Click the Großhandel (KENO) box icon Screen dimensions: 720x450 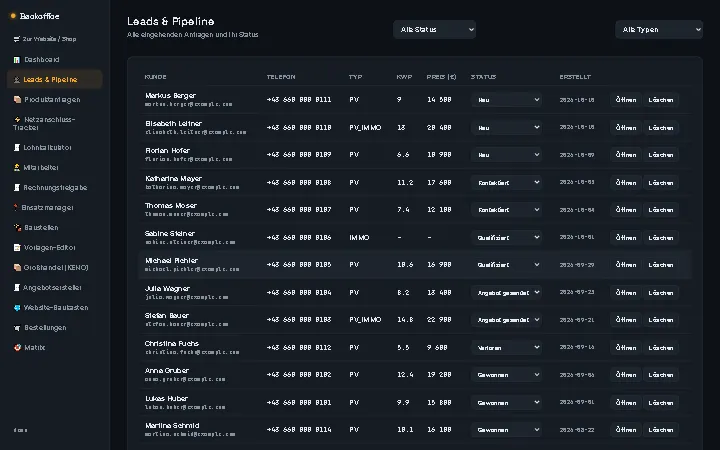[x=17, y=267]
